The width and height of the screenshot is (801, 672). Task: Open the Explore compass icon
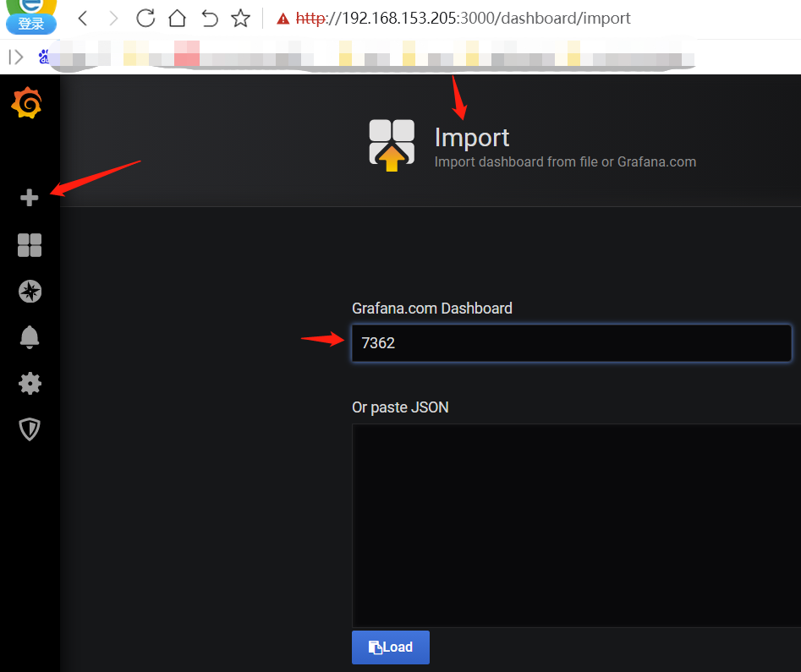click(30, 292)
